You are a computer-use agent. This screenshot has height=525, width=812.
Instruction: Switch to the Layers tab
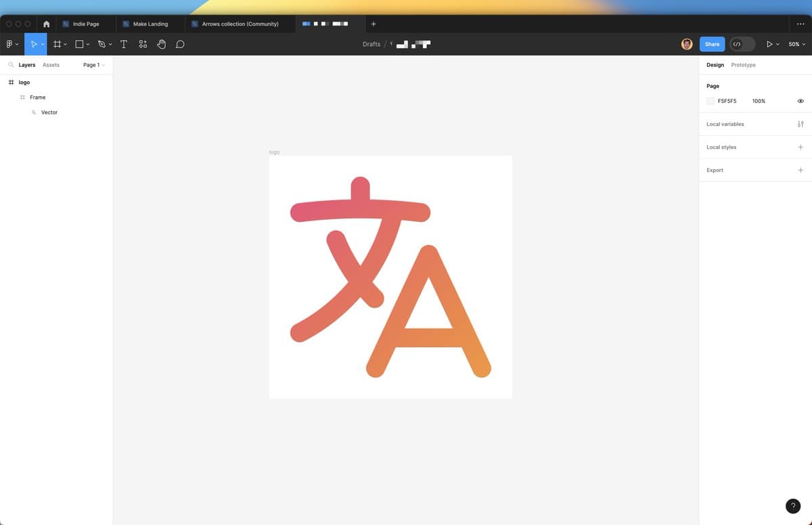(27, 65)
